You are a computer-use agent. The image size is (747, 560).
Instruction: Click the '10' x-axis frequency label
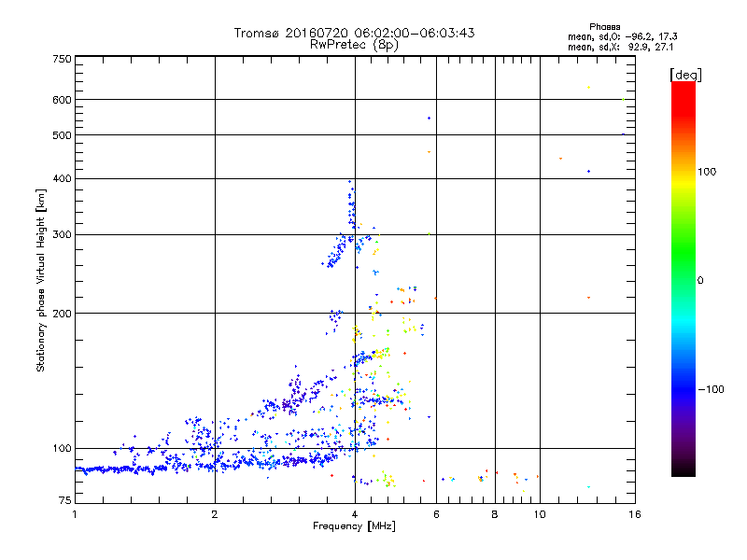[540, 514]
